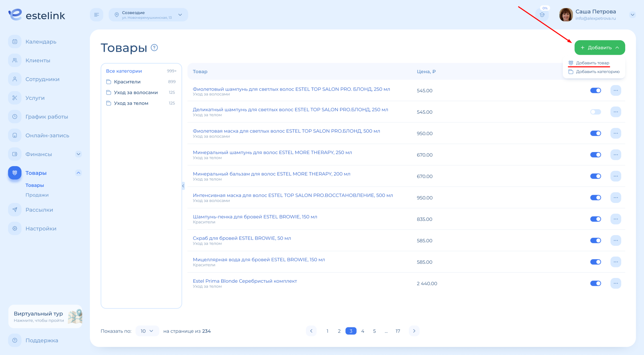This screenshot has width=644, height=355.
Task: Collapse the Добавить dropdown button
Action: coord(600,47)
